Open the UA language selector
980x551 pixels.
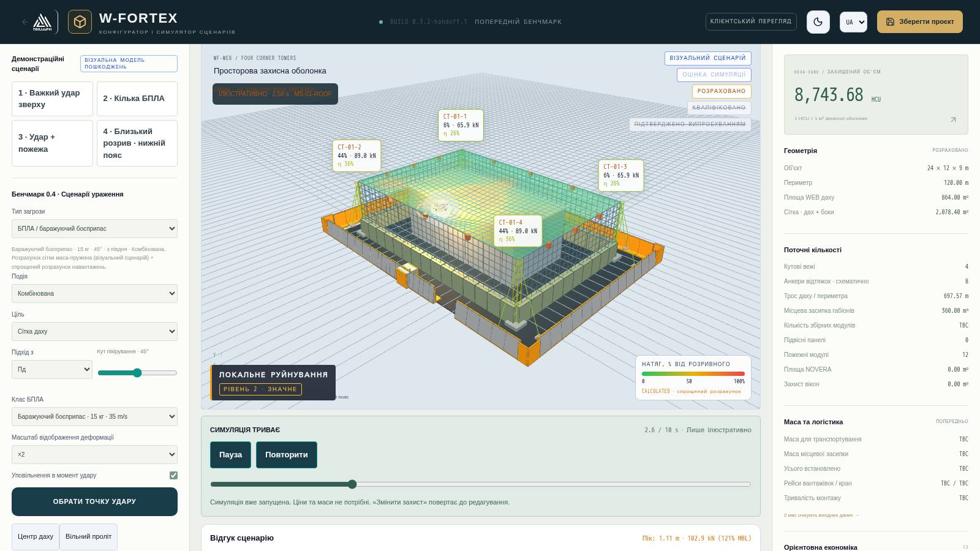point(853,22)
